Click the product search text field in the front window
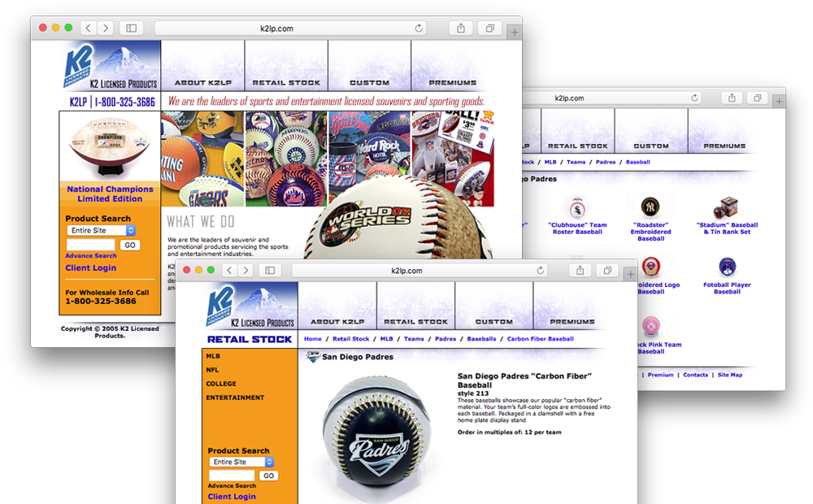This screenshot has width=813, height=504. [x=232, y=476]
